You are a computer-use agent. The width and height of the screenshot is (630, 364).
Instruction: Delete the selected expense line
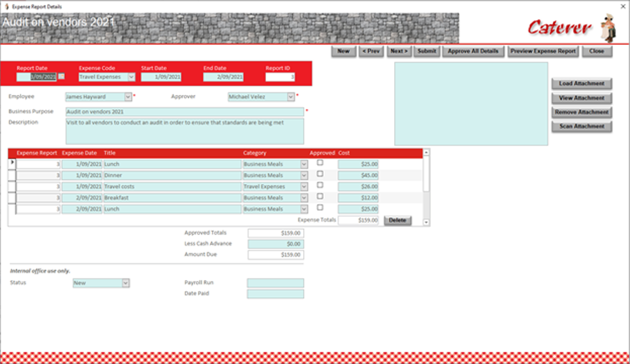pos(398,220)
